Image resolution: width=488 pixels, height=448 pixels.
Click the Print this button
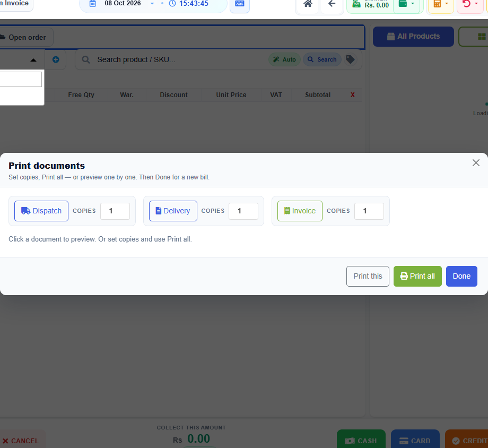368,276
